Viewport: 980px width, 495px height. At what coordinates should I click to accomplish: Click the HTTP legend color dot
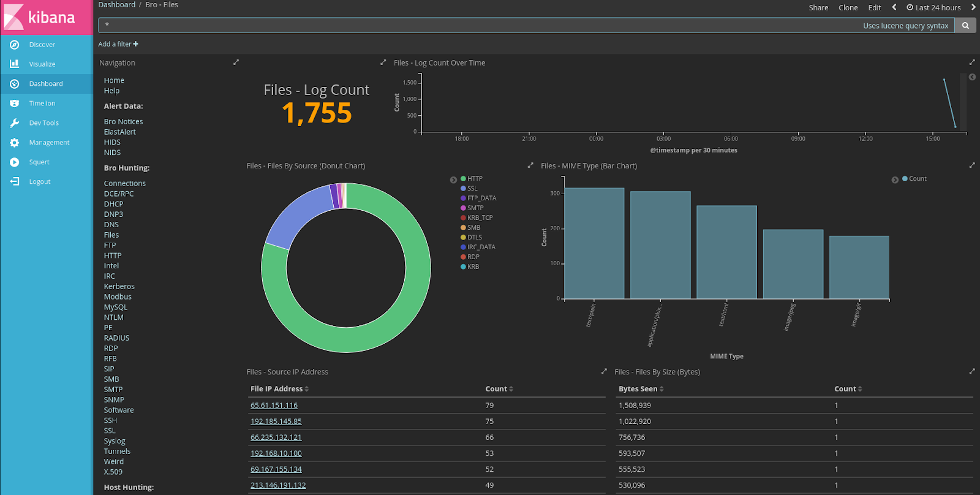(463, 179)
